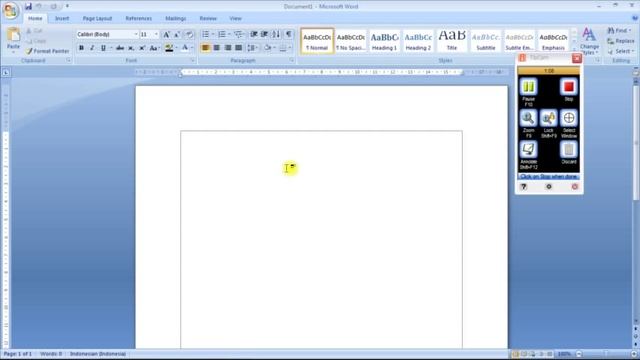Switch to the Mailings tab
This screenshot has height=360, width=640.
point(176,18)
